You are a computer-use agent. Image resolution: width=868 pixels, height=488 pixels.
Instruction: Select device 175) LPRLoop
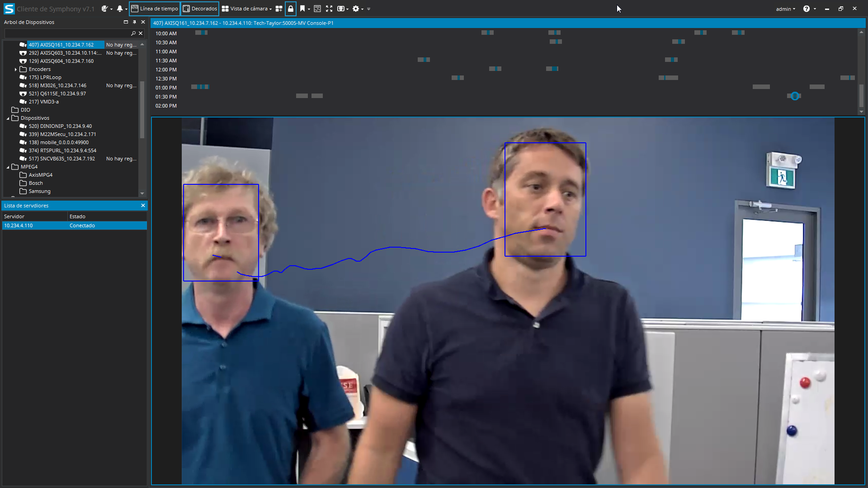[45, 77]
